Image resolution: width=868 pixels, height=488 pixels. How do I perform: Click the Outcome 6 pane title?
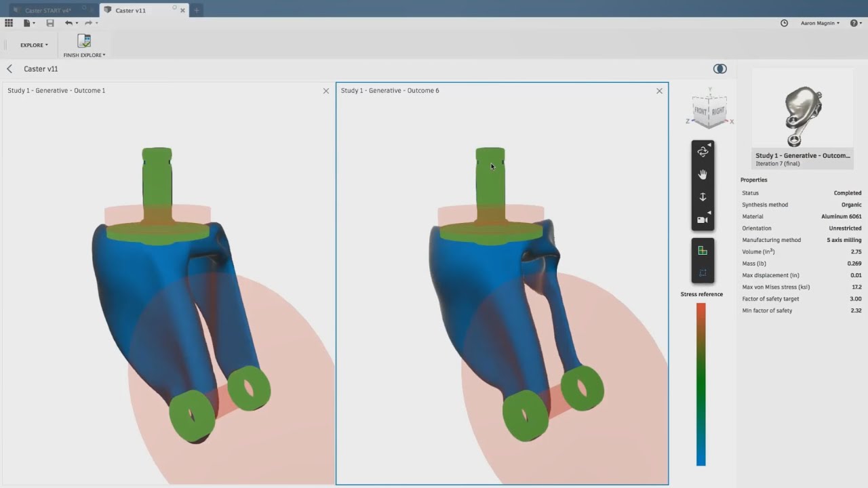pos(390,91)
